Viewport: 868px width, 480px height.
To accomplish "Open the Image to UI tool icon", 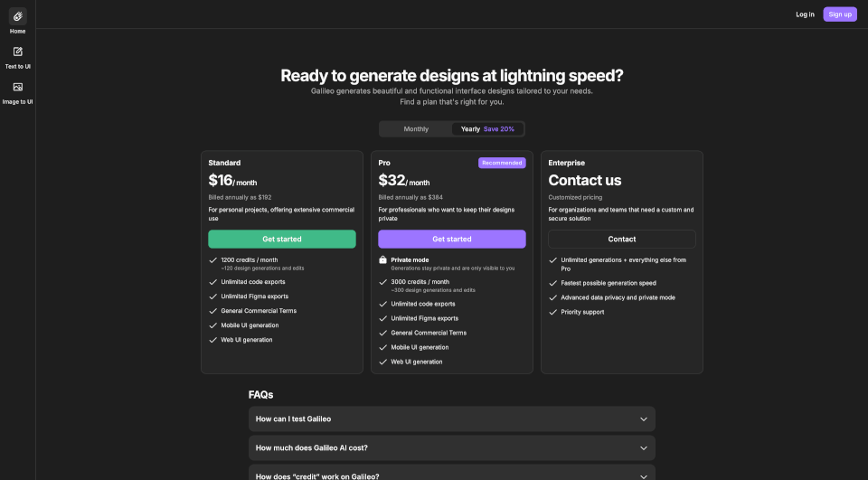I will (17, 87).
